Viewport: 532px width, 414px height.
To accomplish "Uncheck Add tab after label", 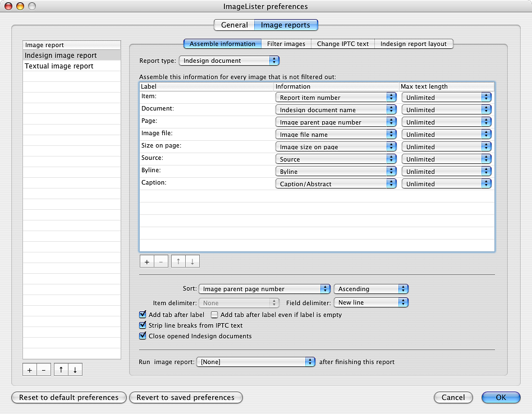I will (143, 314).
